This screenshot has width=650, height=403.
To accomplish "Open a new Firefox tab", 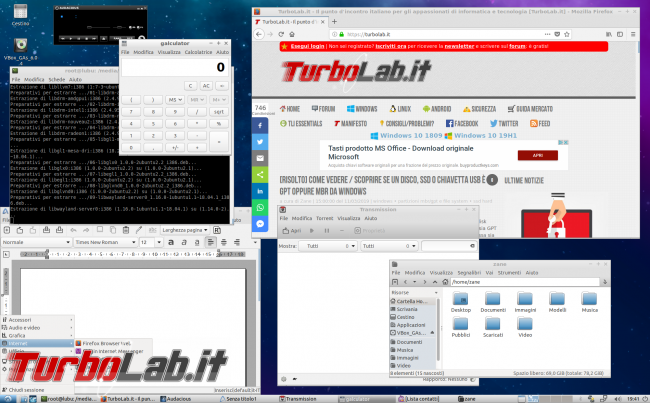I will click(334, 22).
